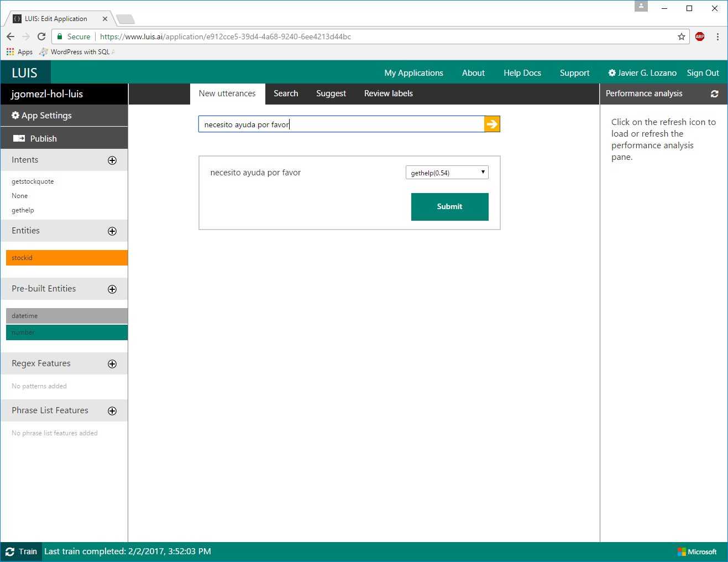Open the Adblock Plus extension icon

(x=700, y=37)
